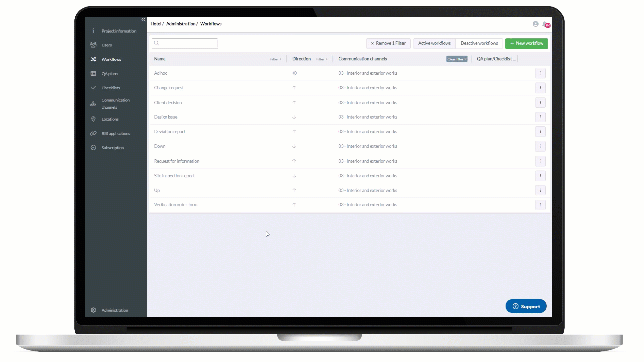Image resolution: width=644 pixels, height=362 pixels.
Task: Open the Verification order form workflow
Action: [175, 205]
